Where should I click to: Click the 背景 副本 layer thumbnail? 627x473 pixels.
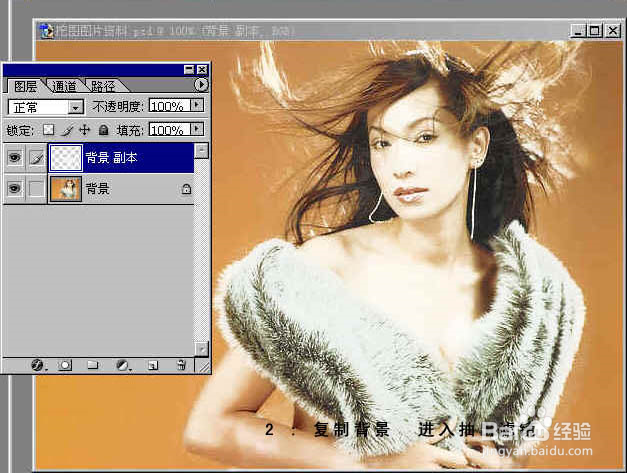click(x=66, y=158)
